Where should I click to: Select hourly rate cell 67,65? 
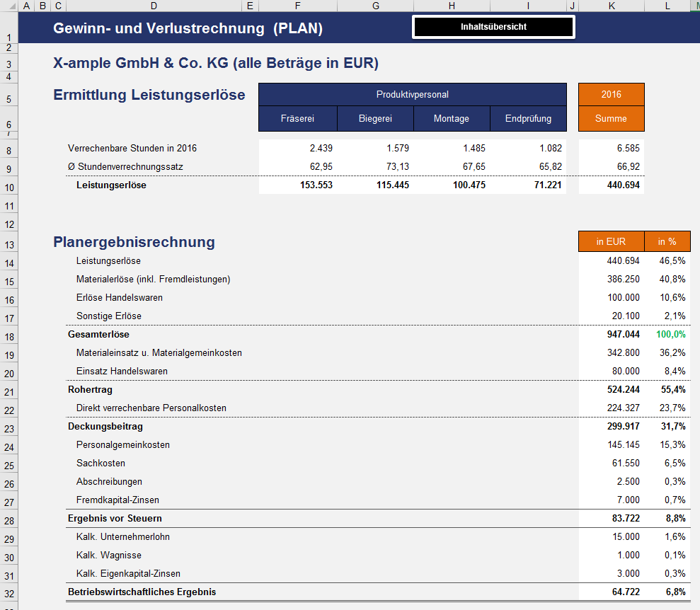point(452,166)
